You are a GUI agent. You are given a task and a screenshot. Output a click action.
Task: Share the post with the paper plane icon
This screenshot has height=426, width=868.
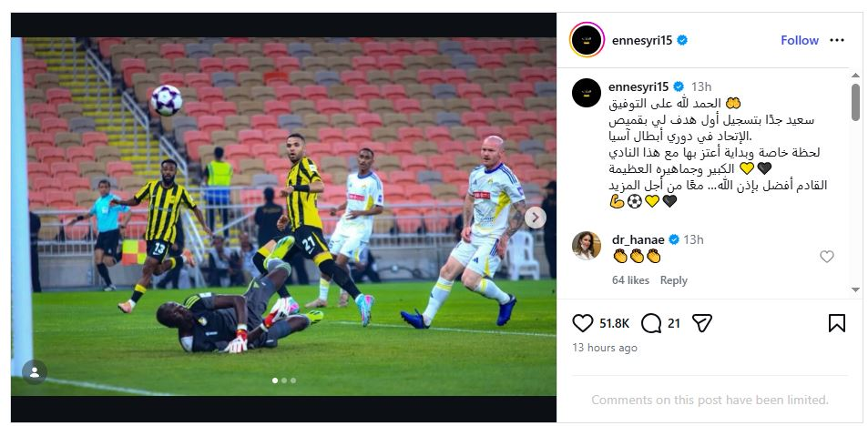click(x=702, y=322)
